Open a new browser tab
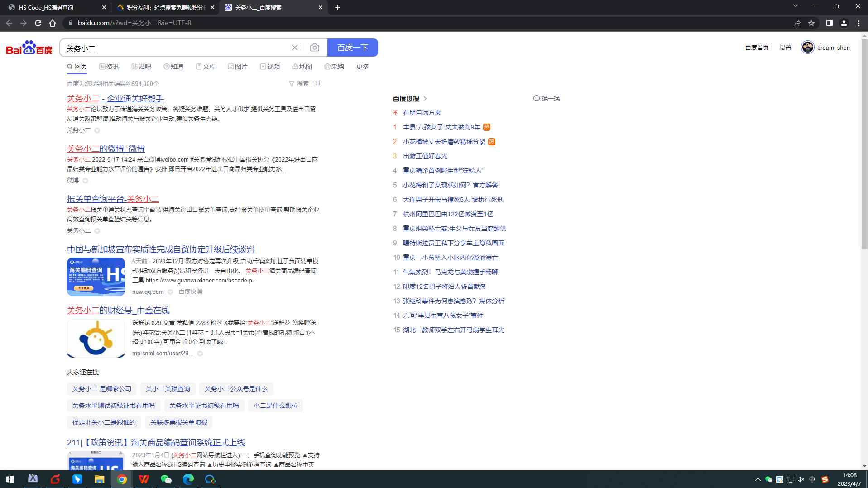868x488 pixels. (338, 7)
